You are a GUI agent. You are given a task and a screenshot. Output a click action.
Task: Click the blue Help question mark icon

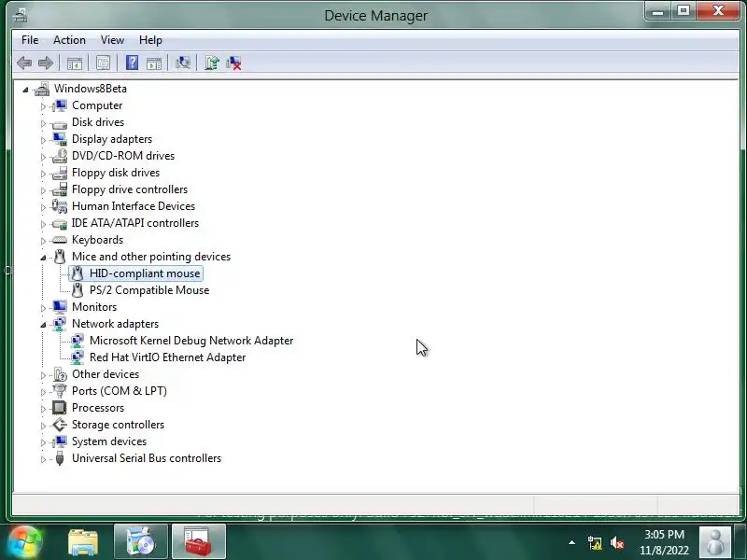(x=132, y=63)
